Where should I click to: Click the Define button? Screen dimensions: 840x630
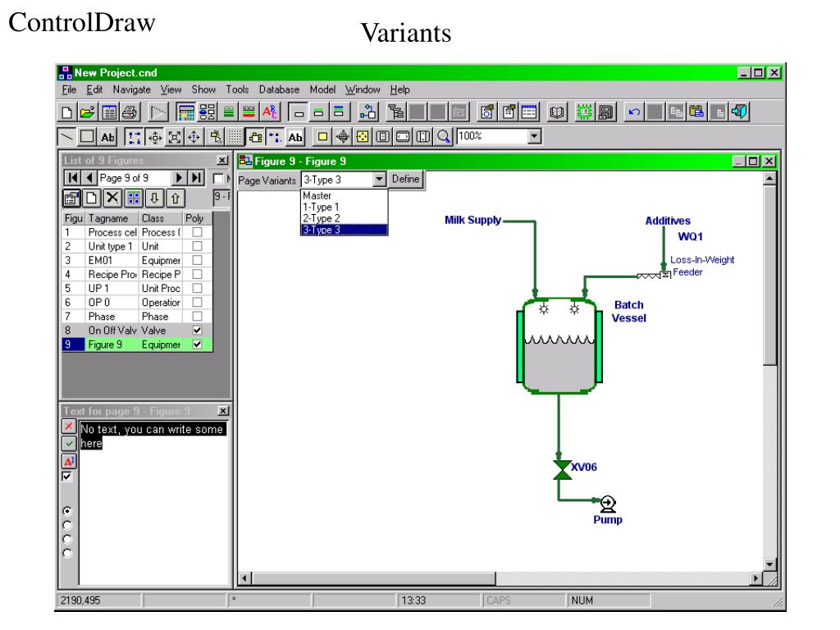[405, 179]
